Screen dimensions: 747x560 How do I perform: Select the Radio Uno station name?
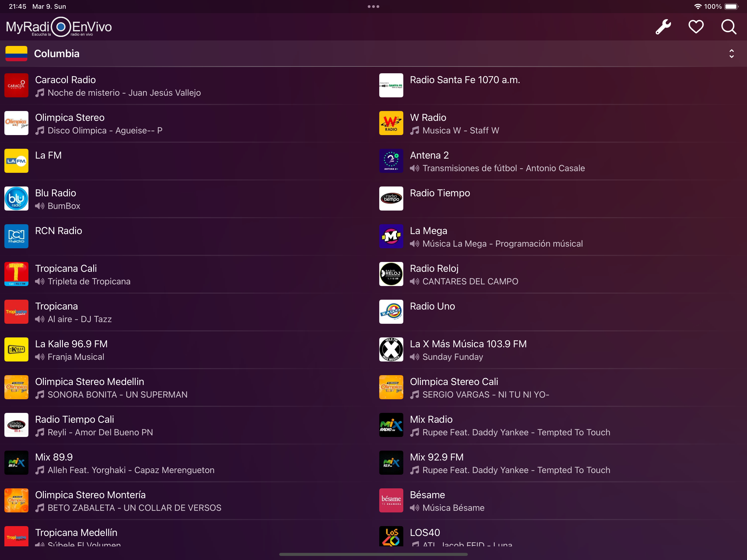point(433,306)
